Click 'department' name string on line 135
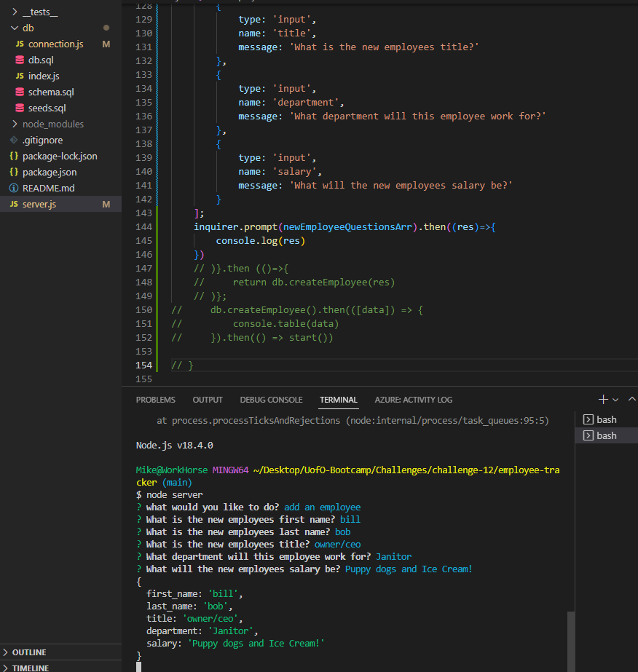This screenshot has width=638, height=672. [x=306, y=103]
